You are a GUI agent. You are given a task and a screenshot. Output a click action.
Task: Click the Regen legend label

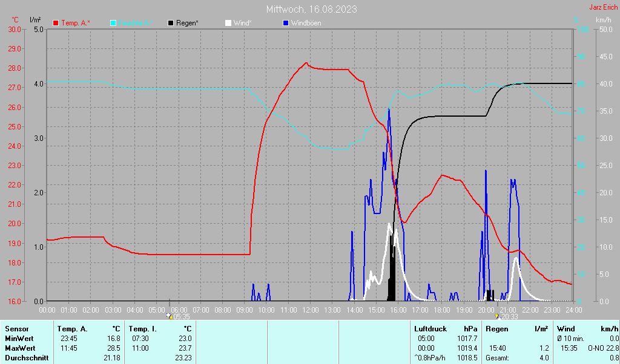point(188,23)
